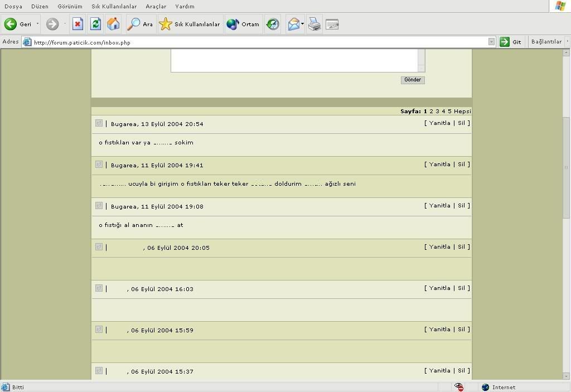Viewport: 571px width, 392px height.
Task: Open the Sık Kullanılanlar menu
Action: [114, 7]
